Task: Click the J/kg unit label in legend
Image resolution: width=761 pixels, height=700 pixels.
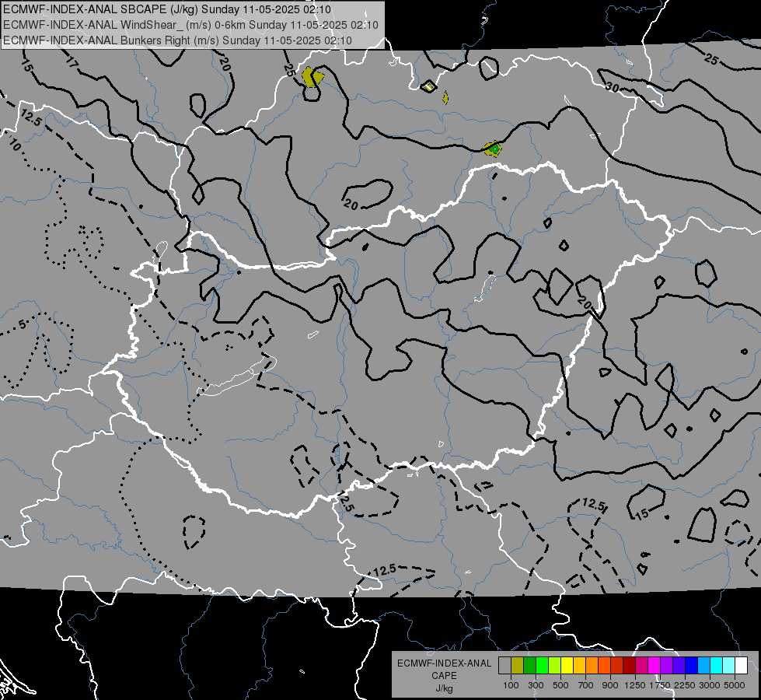Action: coord(444,688)
